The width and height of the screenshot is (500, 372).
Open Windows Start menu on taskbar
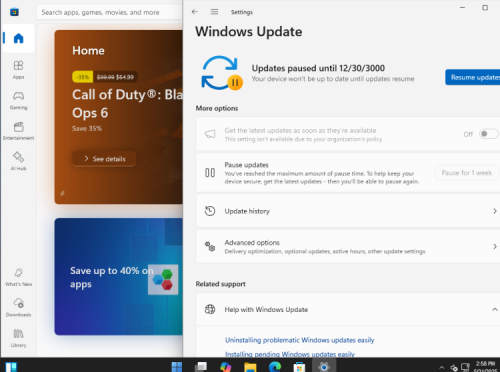[177, 367]
